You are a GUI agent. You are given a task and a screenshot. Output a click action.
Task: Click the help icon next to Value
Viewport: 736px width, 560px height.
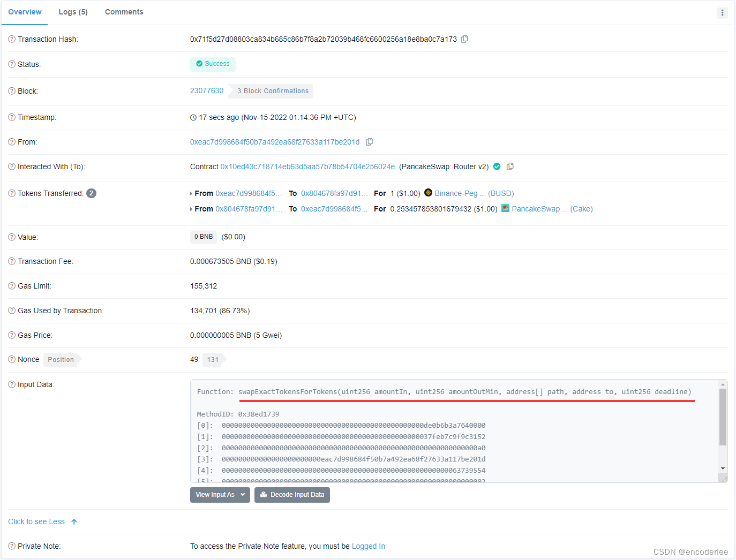point(12,237)
